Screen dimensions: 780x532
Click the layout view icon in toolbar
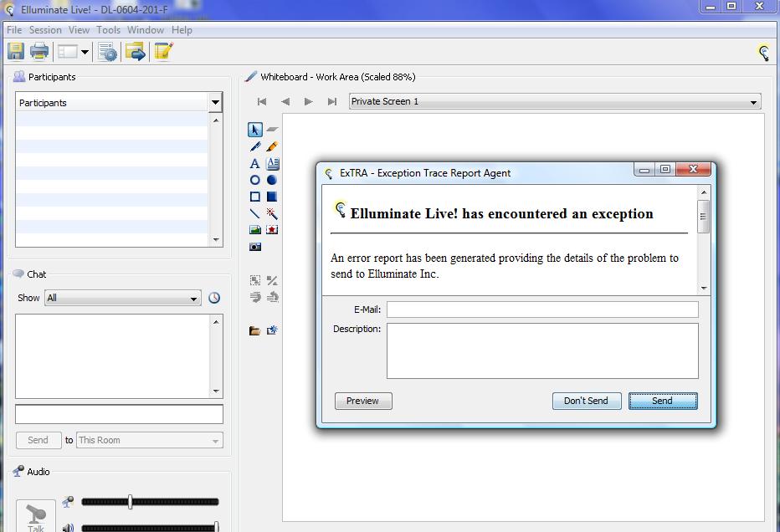click(68, 52)
